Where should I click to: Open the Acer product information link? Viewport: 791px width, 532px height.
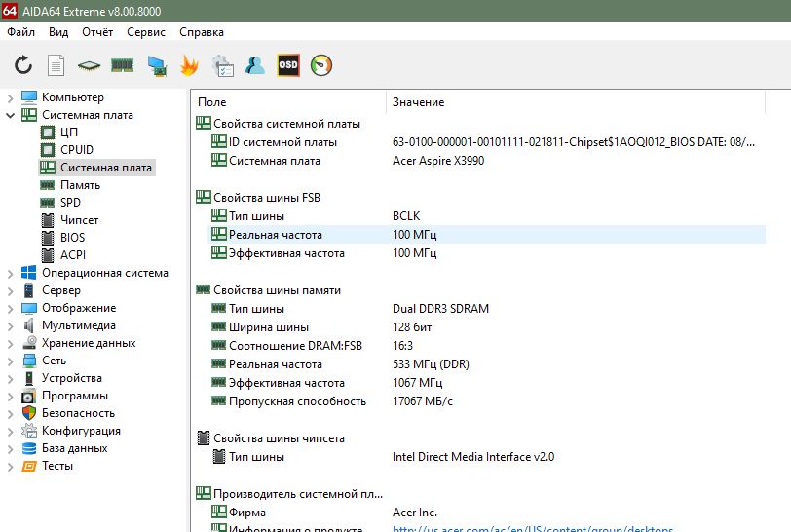[x=533, y=529]
